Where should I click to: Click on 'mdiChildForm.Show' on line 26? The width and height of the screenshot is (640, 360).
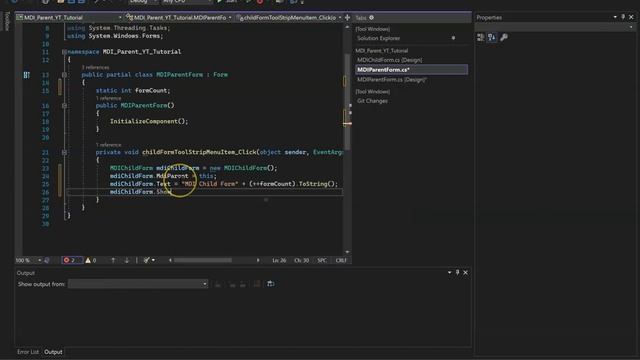pos(140,191)
